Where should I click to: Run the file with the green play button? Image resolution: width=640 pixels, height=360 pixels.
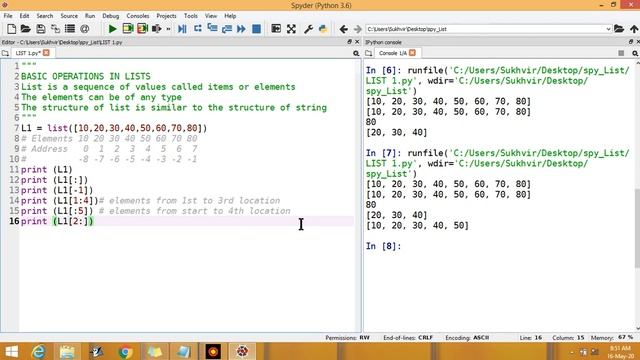(x=112, y=29)
